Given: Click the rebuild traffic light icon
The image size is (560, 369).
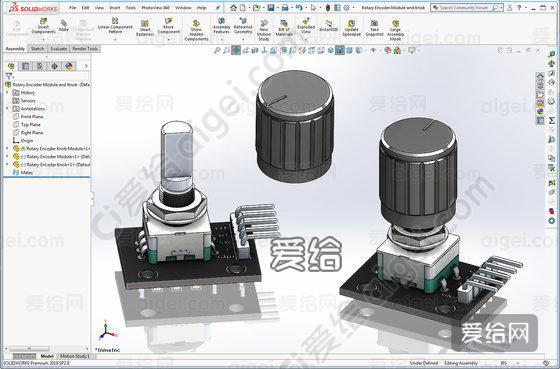Looking at the screenshot, I should click(x=328, y=8).
